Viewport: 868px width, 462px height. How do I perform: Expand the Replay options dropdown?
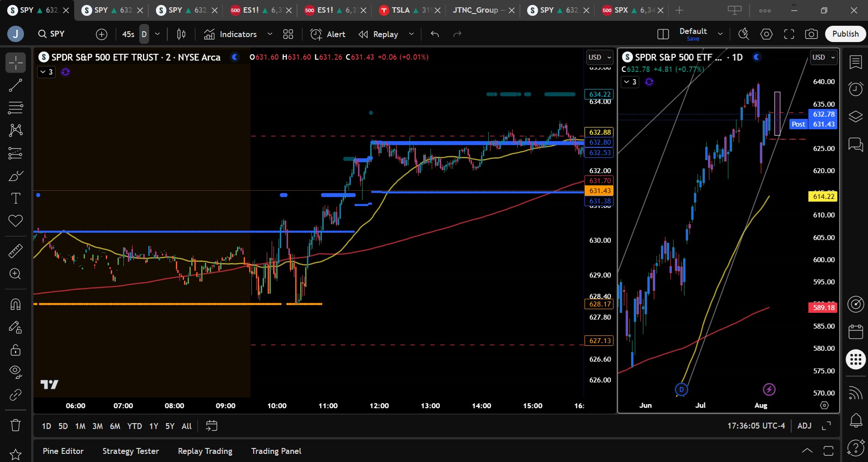tap(411, 34)
